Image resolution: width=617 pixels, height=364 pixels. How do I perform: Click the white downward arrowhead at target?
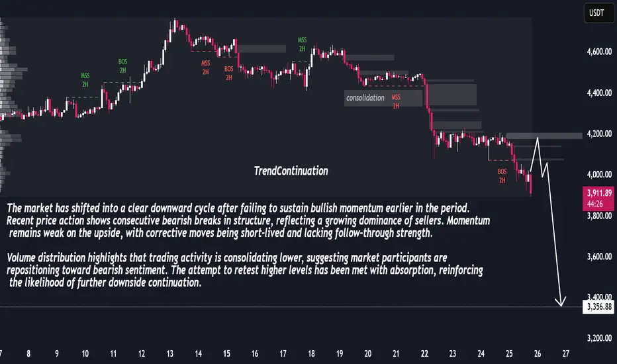click(562, 302)
